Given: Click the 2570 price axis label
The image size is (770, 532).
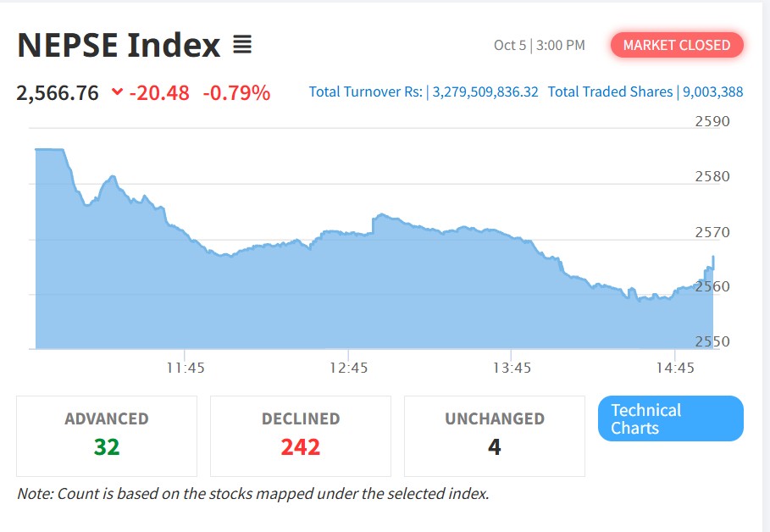Looking at the screenshot, I should point(712,232).
